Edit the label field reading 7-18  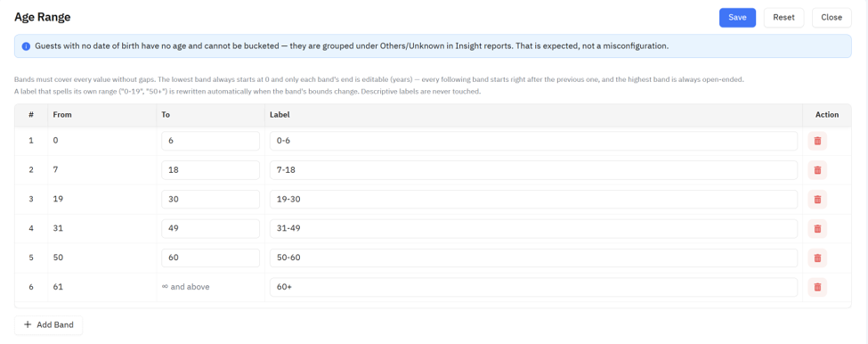pyautogui.click(x=533, y=170)
